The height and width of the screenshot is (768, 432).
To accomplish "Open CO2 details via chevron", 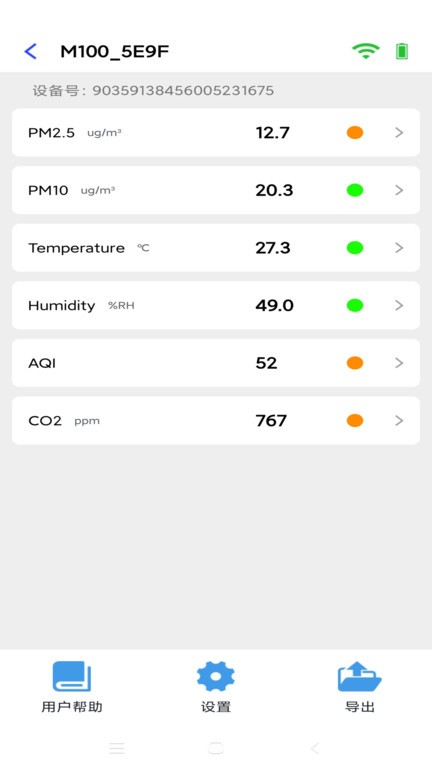I will click(399, 420).
